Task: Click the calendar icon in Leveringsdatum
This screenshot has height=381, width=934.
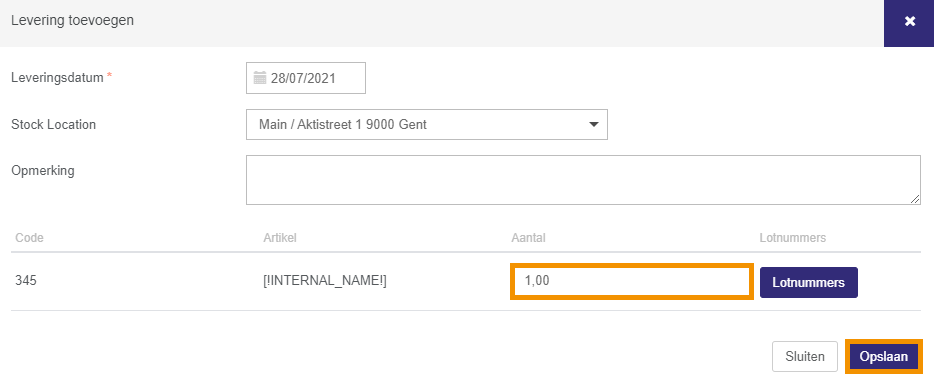Action: click(x=260, y=78)
